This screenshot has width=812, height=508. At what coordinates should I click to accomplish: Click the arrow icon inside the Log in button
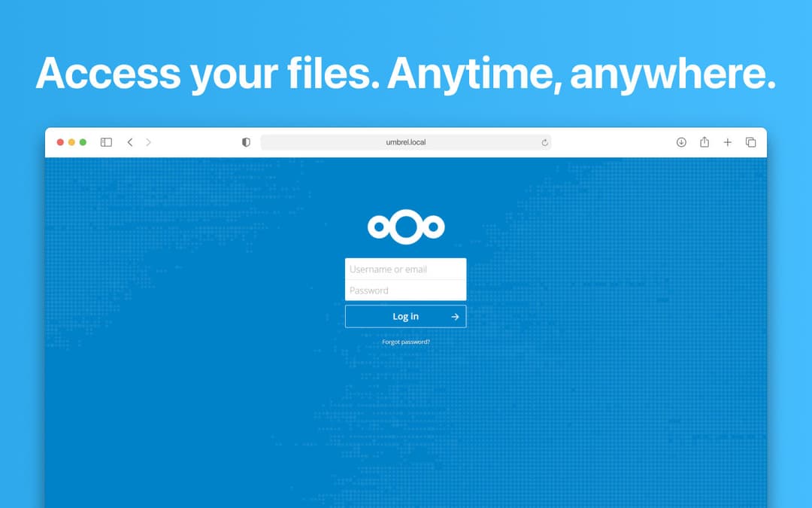pos(454,316)
